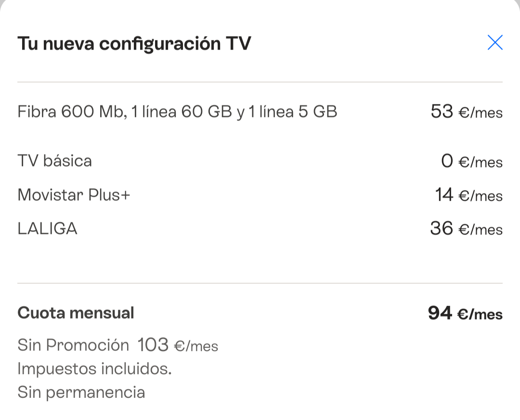Select the "Movistar Plus+" line item
Screen dimensions: 520x420
(x=74, y=195)
